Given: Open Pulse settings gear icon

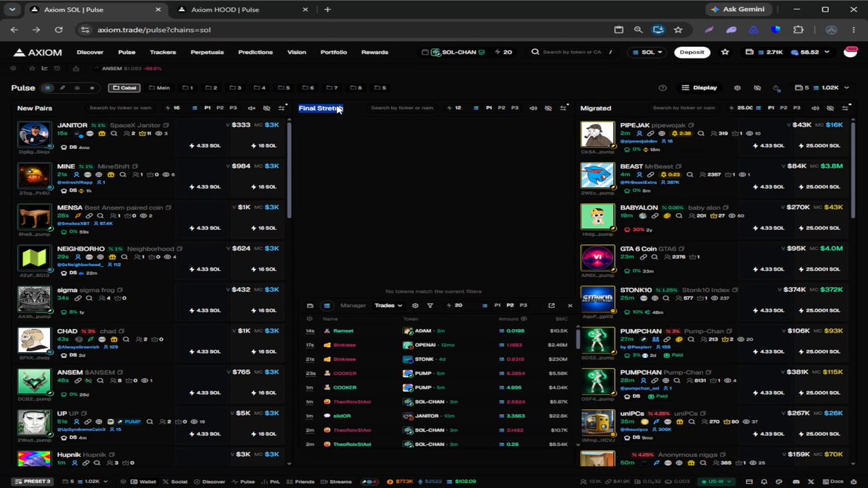Looking at the screenshot, I should (737, 87).
